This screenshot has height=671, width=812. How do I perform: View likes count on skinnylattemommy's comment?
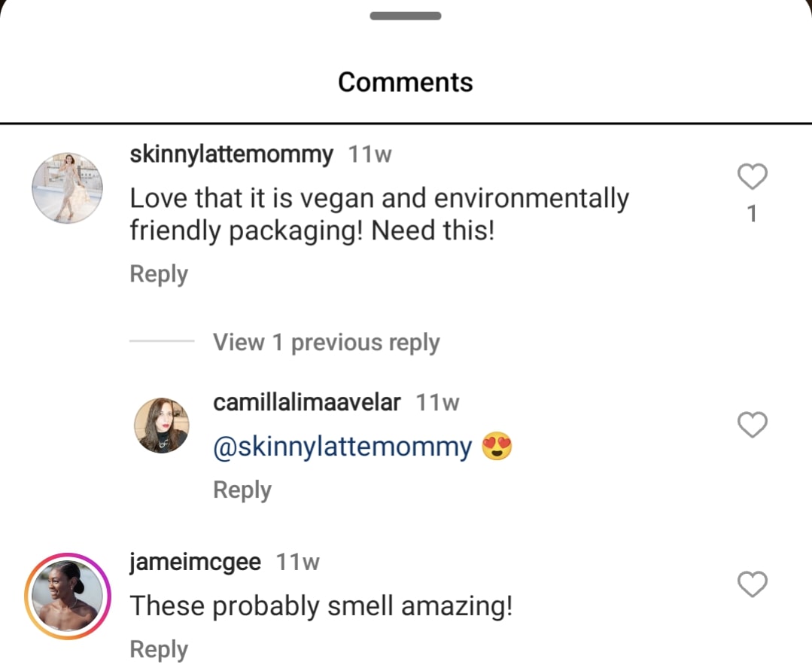pos(752,213)
